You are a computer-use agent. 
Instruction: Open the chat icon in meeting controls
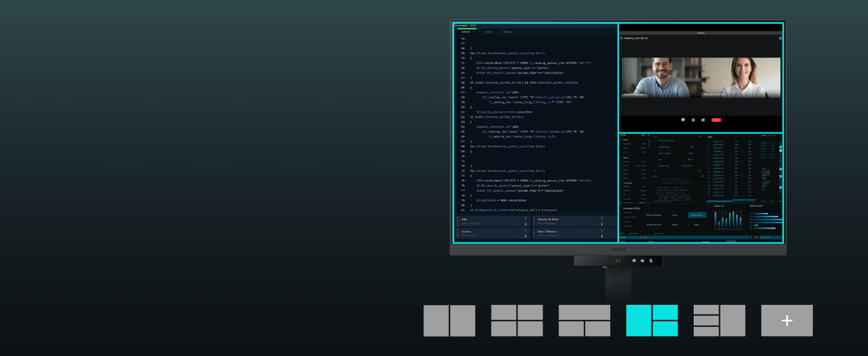click(x=683, y=120)
